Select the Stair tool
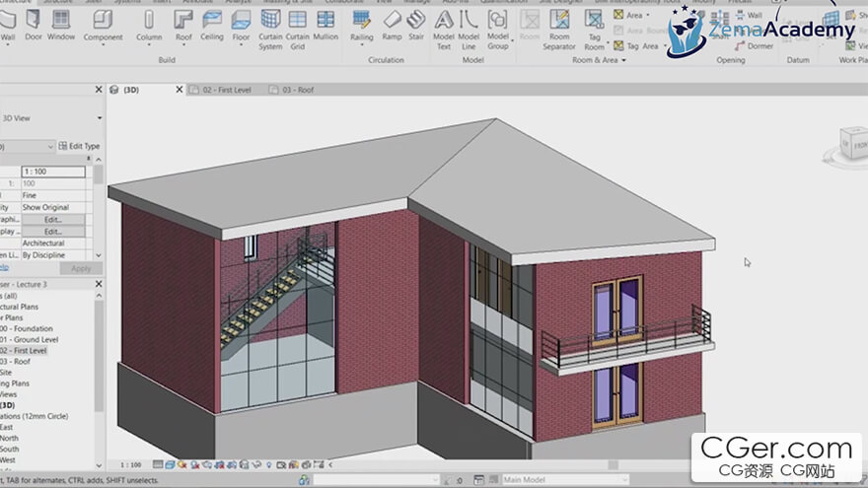This screenshot has height=488, width=868. pyautogui.click(x=416, y=24)
